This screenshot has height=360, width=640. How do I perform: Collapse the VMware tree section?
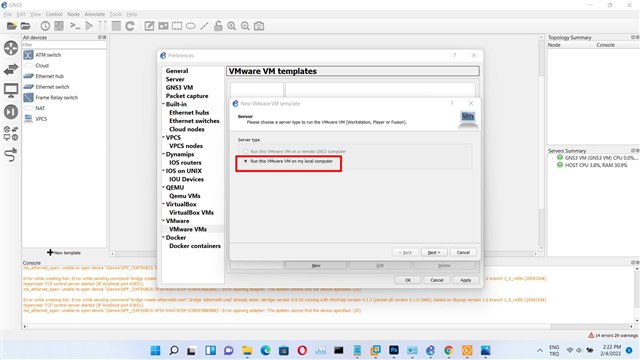pos(163,221)
